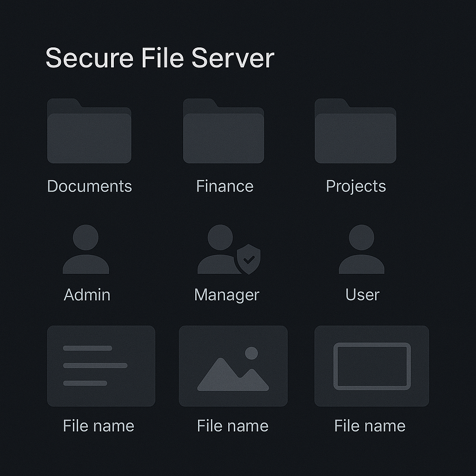Click the Finance folder label
The height and width of the screenshot is (476, 476).
click(225, 186)
